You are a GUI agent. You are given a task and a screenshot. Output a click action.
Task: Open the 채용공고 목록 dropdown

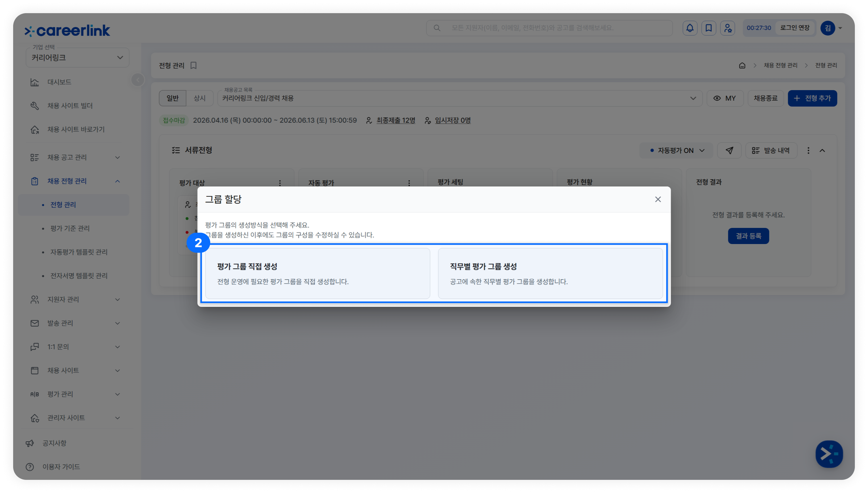click(x=460, y=98)
